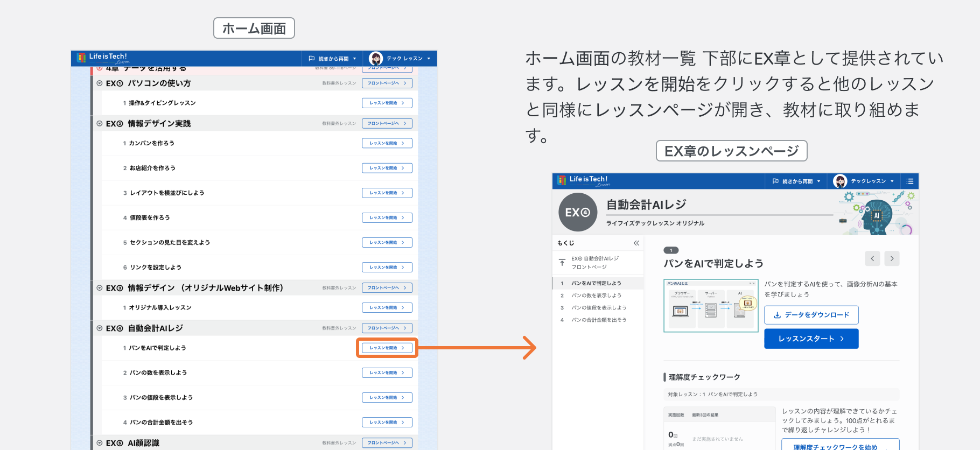The image size is (980, 450).
Task: Click Life is Tech! logo on lesson page
Action: point(583,181)
